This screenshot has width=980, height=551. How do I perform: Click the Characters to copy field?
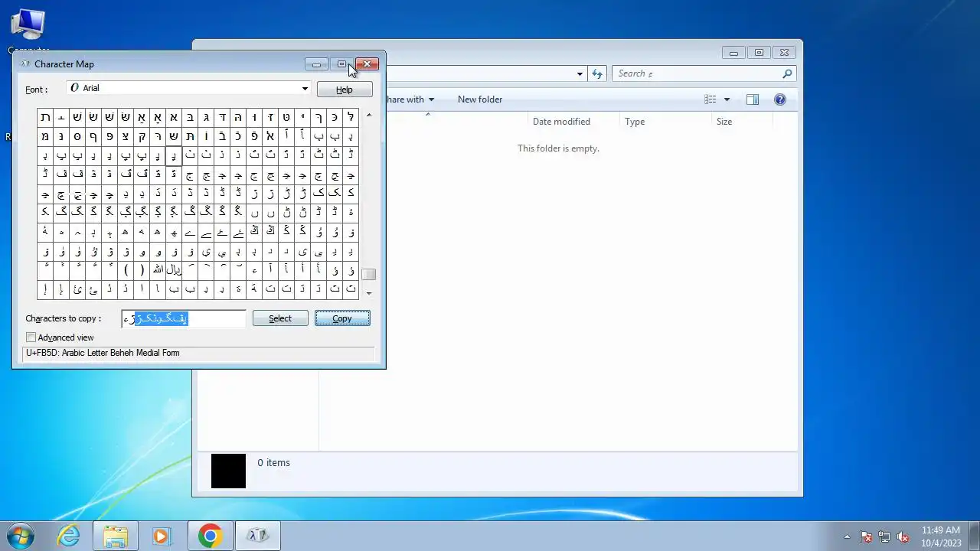(x=184, y=318)
